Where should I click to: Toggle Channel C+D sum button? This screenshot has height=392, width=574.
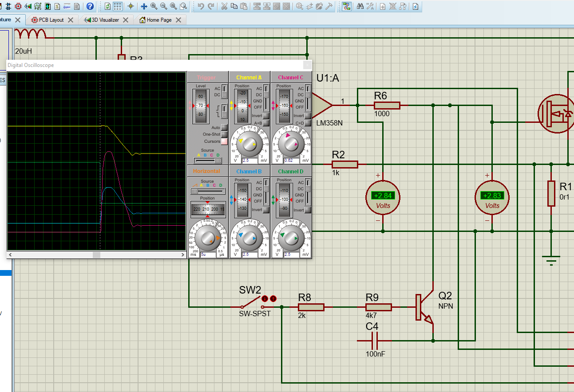pos(308,123)
